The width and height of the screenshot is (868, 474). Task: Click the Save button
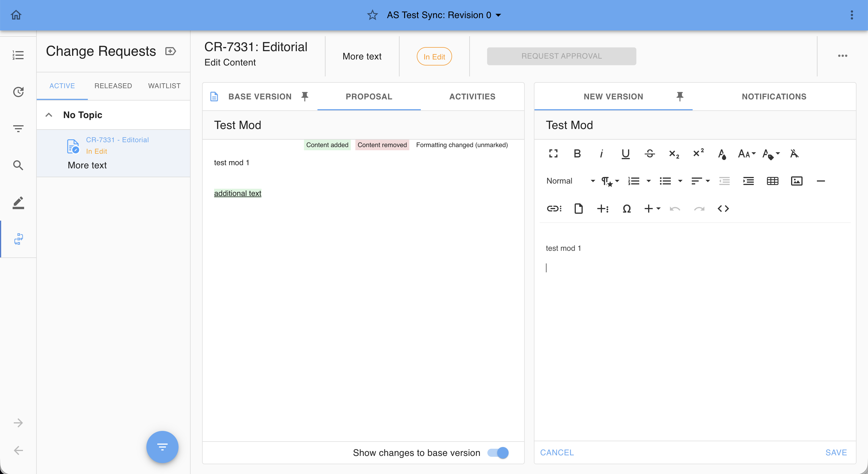pyautogui.click(x=836, y=452)
